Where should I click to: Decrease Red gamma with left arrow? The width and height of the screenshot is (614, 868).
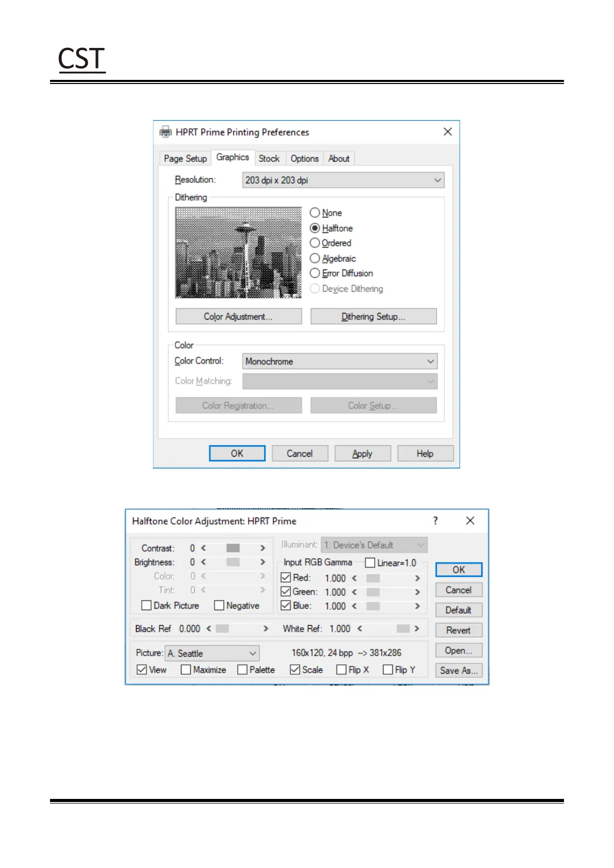[355, 578]
